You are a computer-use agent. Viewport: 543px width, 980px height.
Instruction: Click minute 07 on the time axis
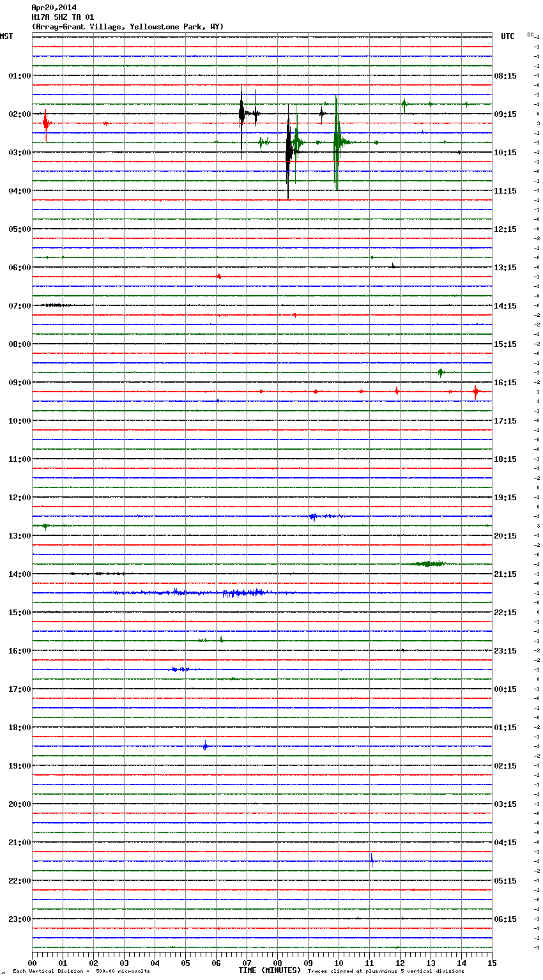pyautogui.click(x=247, y=963)
